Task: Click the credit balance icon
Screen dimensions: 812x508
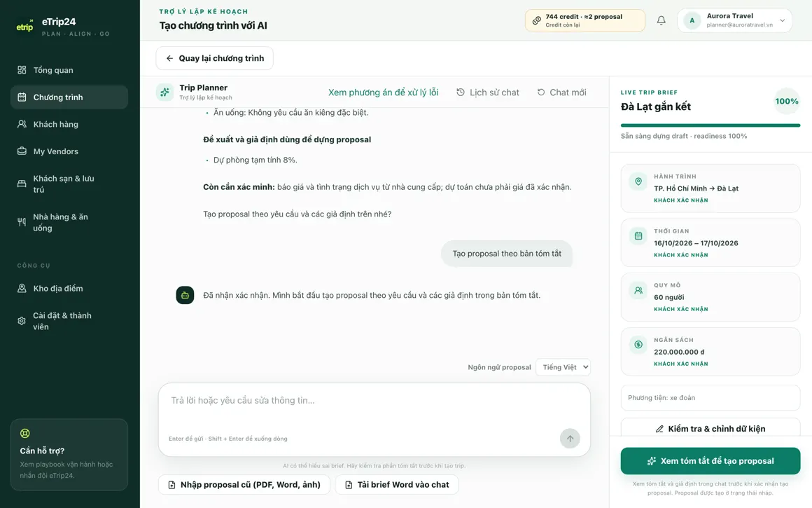Action: tap(536, 21)
